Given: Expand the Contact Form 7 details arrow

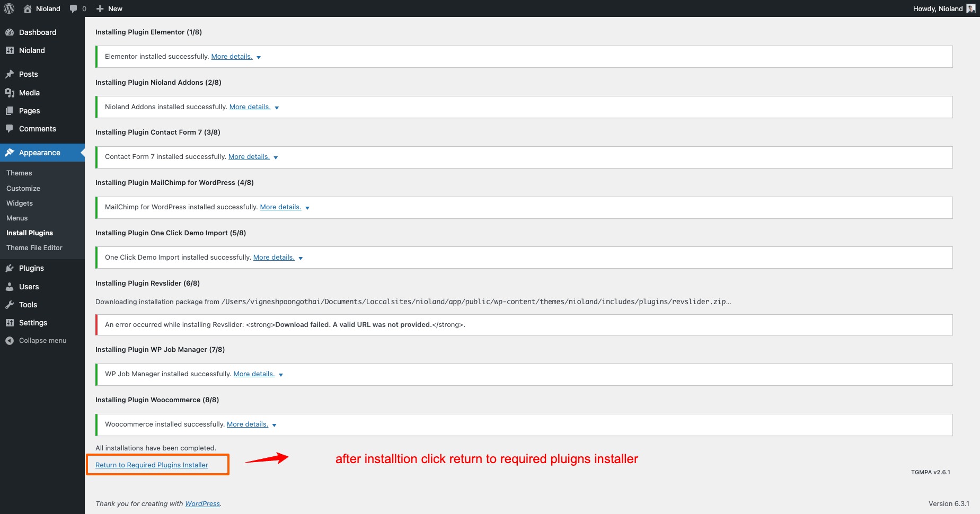Looking at the screenshot, I should [x=276, y=157].
